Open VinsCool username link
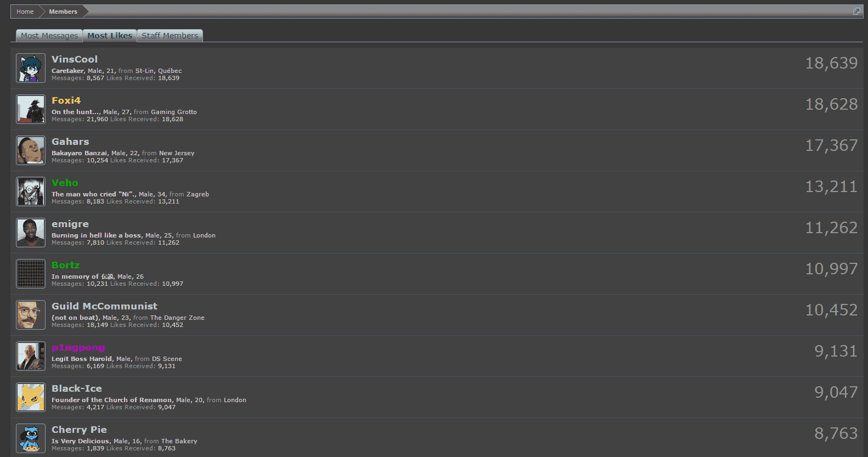Viewport: 868px width, 457px height. 75,59
